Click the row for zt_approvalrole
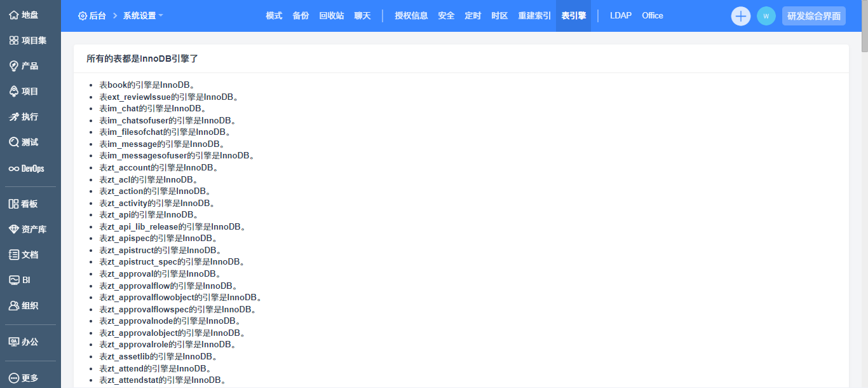 (x=168, y=344)
